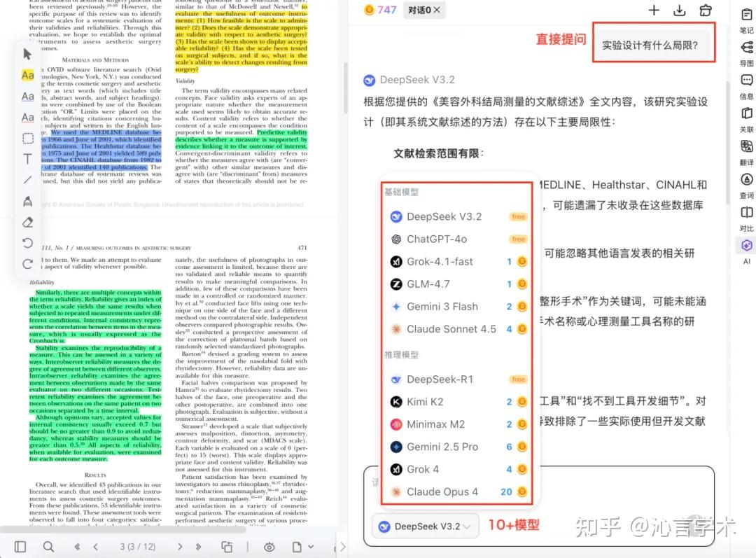Toggle the sidebar panel icon

(20, 546)
